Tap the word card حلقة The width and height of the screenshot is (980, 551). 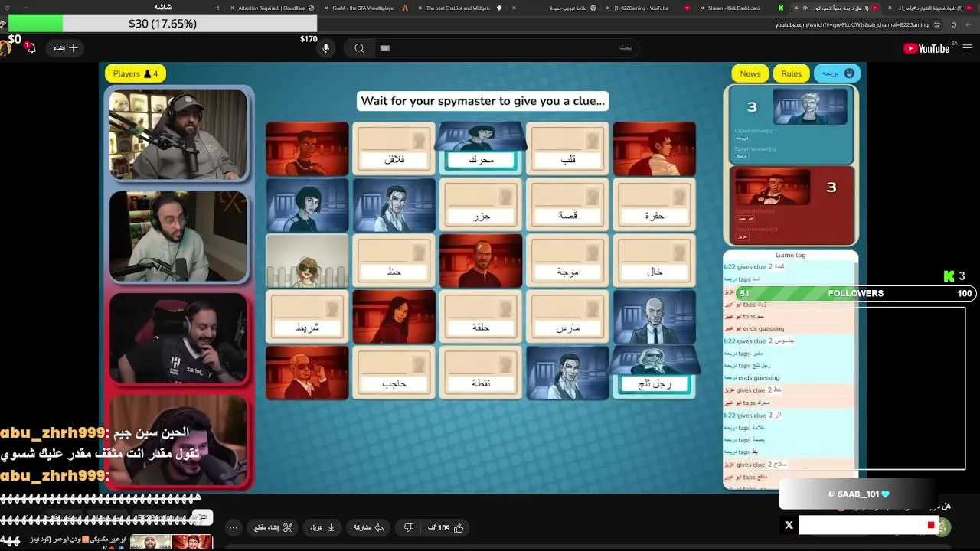point(481,317)
